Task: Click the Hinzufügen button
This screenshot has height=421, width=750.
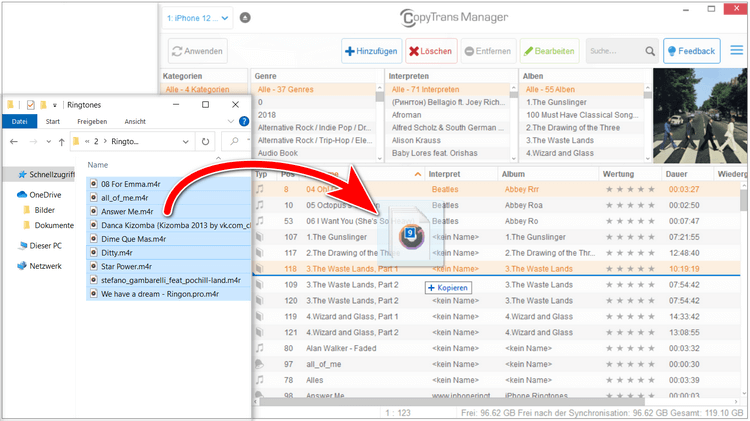Action: (372, 51)
